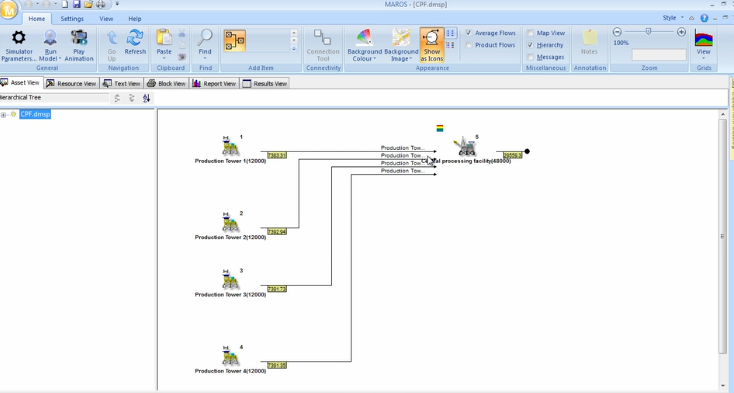Expand Add Item gallery more arrow
734x393 pixels.
tap(294, 49)
